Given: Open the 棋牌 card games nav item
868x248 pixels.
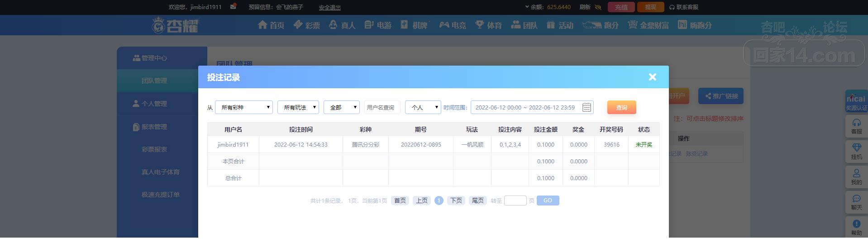Looking at the screenshot, I should coord(414,25).
